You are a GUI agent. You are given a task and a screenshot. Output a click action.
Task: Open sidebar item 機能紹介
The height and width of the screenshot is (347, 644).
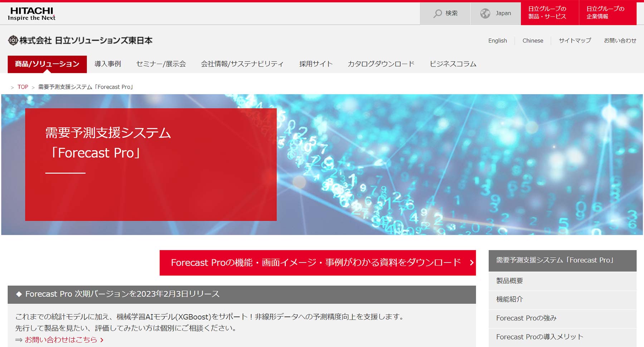(x=562, y=300)
